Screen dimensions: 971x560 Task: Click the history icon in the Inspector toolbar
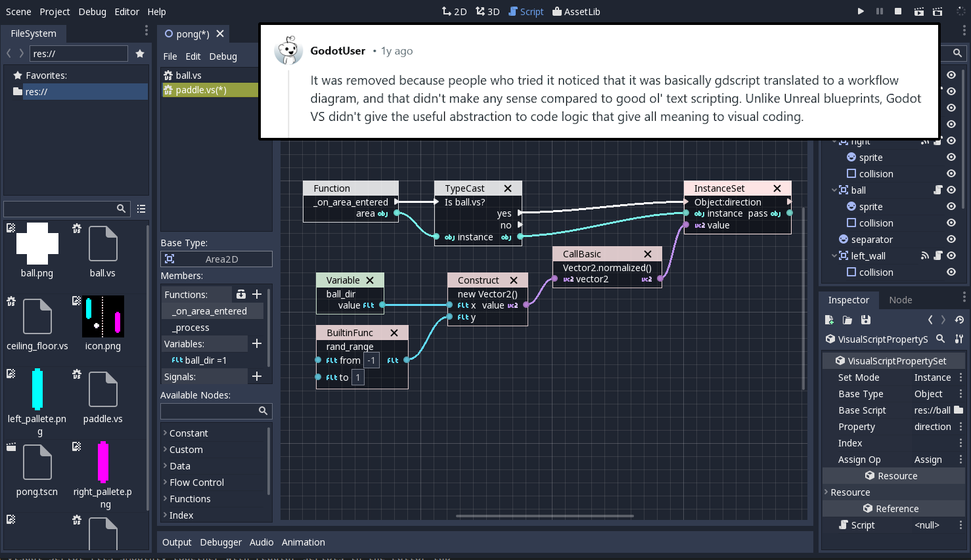(x=959, y=320)
